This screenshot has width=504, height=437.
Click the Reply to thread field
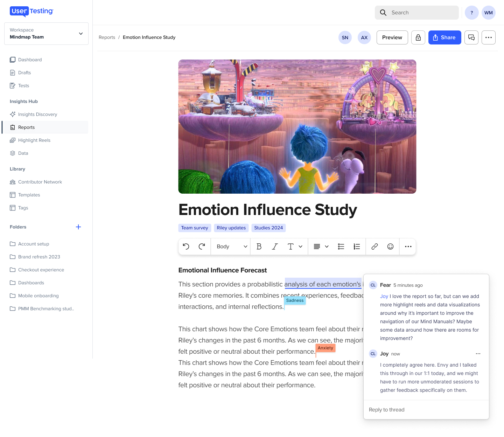point(426,410)
